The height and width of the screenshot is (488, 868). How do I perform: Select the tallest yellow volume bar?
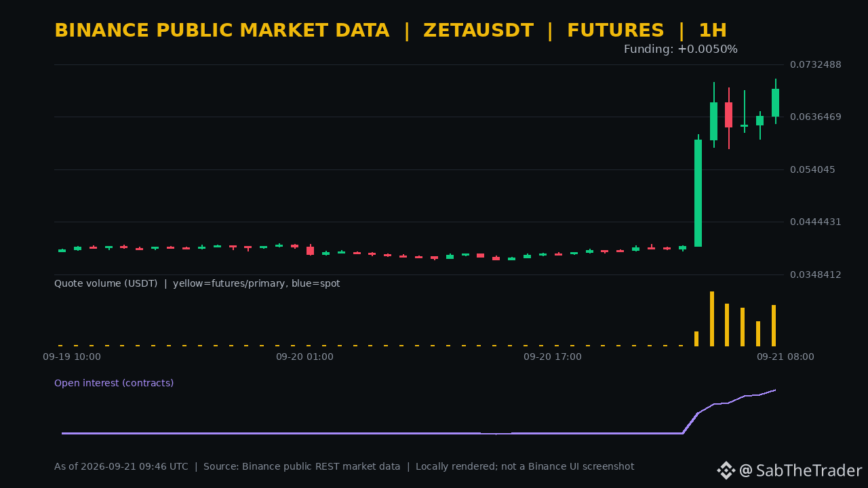click(x=712, y=319)
